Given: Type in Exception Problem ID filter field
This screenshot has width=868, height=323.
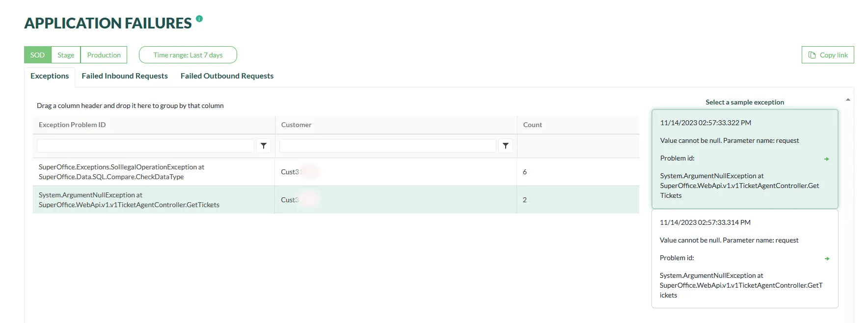Looking at the screenshot, I should (145, 146).
